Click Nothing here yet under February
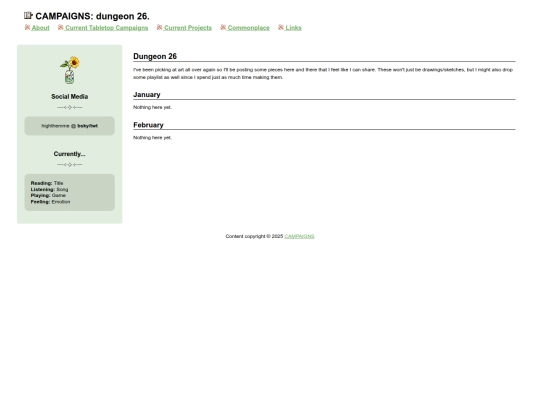Screen dimensions: 540x405 pyautogui.click(x=152, y=137)
